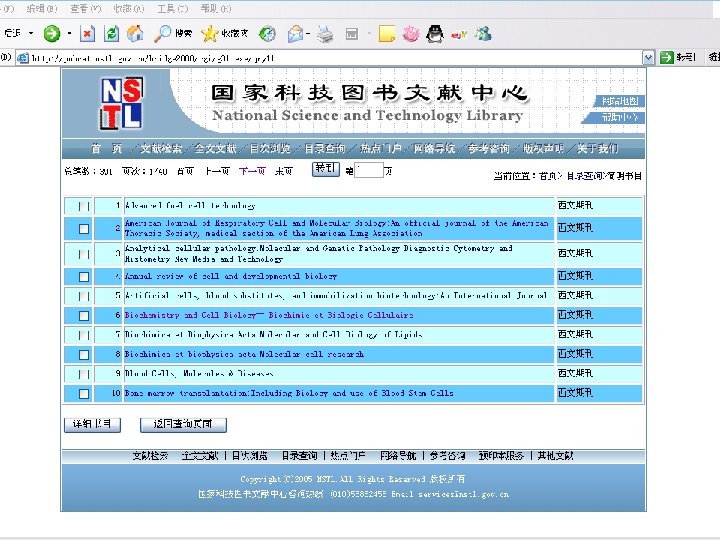Screen dimensions: 720x540
Task: Open 网络导航 in the navigation bar
Action: 434,149
